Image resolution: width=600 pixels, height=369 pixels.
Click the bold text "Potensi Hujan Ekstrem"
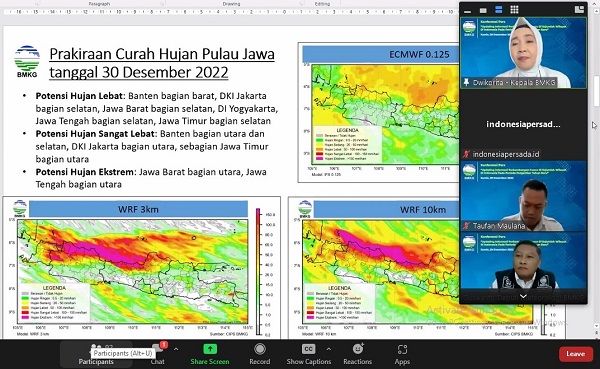click(x=85, y=172)
